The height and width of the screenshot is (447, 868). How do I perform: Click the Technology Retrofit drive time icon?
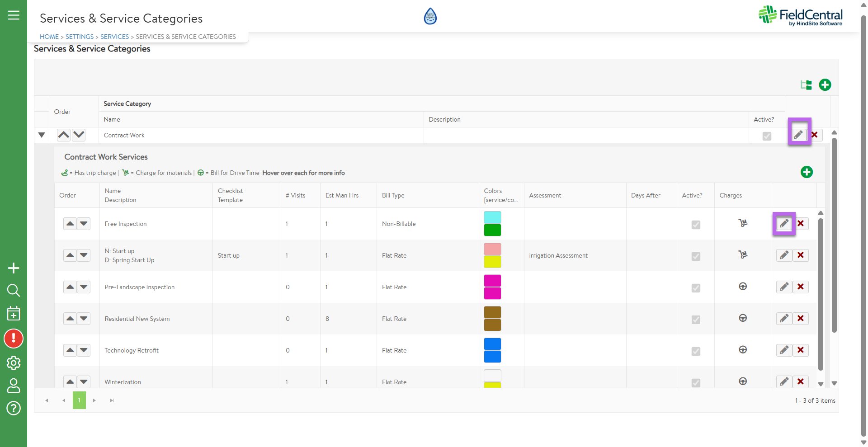click(x=743, y=350)
